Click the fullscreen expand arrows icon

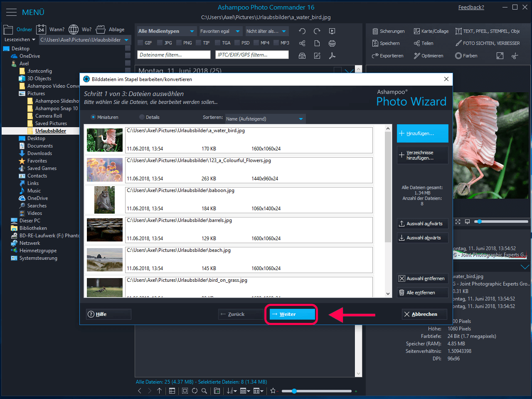click(x=500, y=56)
